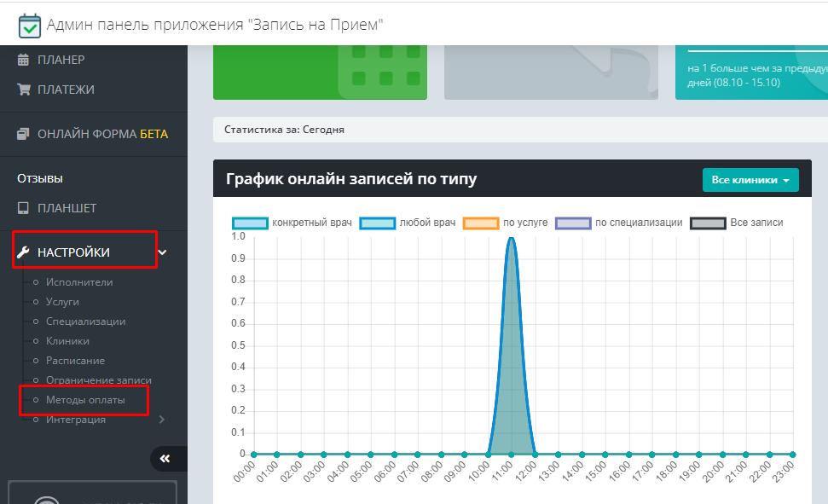Viewport: 828px width, 504px height.
Task: Click the calendar checkmark app logo
Action: pyautogui.click(x=29, y=25)
